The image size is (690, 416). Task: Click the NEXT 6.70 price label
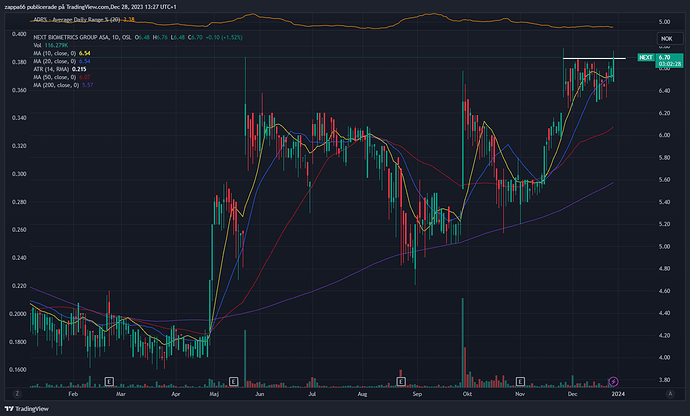pos(660,60)
